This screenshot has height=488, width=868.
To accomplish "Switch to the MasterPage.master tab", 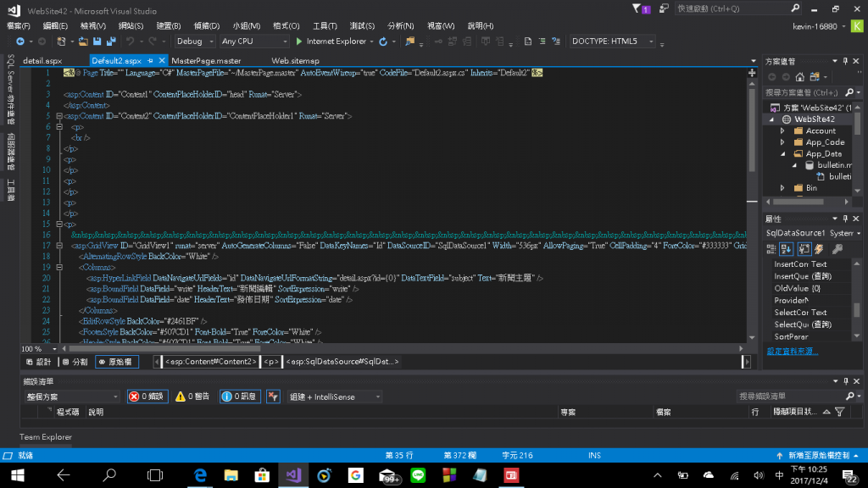I will click(206, 61).
